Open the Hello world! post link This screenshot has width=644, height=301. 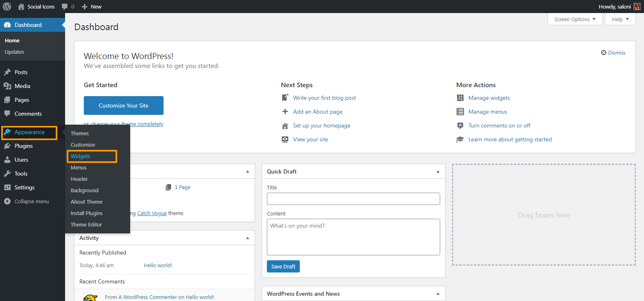tap(158, 265)
